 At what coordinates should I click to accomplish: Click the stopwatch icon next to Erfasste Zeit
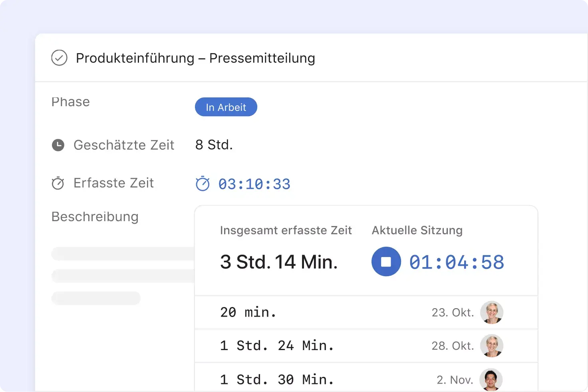[58, 183]
